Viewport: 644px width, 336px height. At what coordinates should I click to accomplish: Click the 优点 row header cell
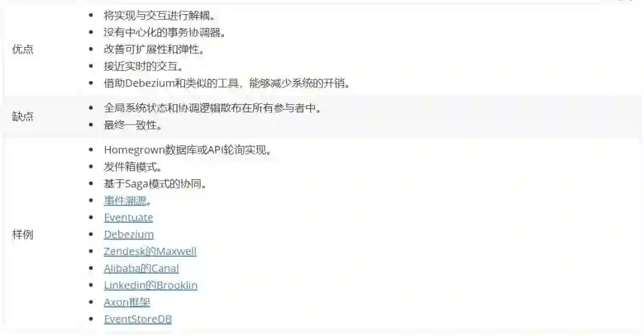pos(41,49)
